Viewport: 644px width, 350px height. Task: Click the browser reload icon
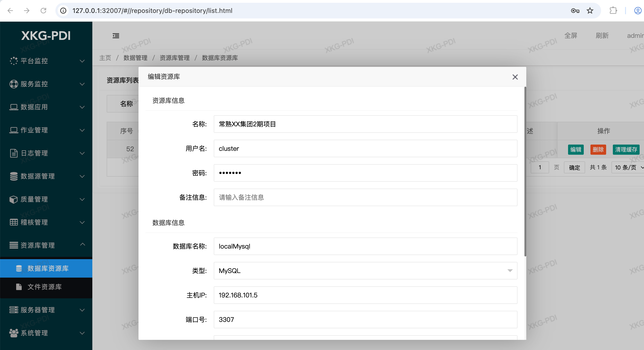click(43, 11)
